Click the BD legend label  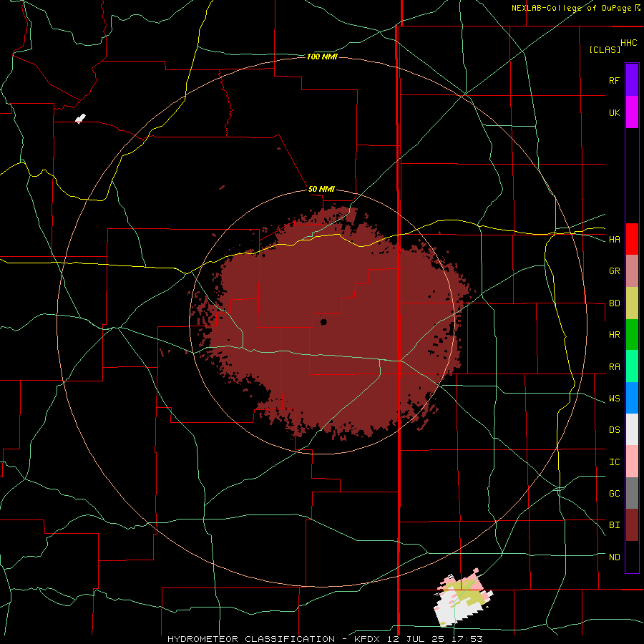click(614, 303)
